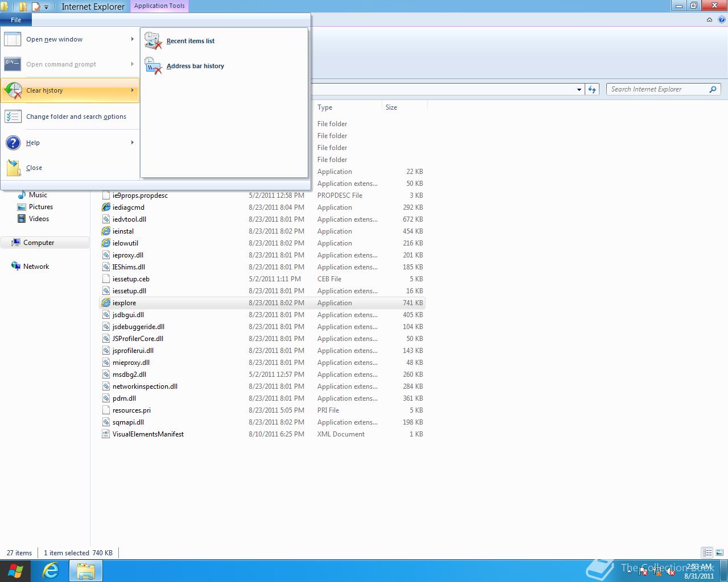The image size is (728, 582).
Task: Select the ieproxy.dll file icon
Action: (x=106, y=255)
